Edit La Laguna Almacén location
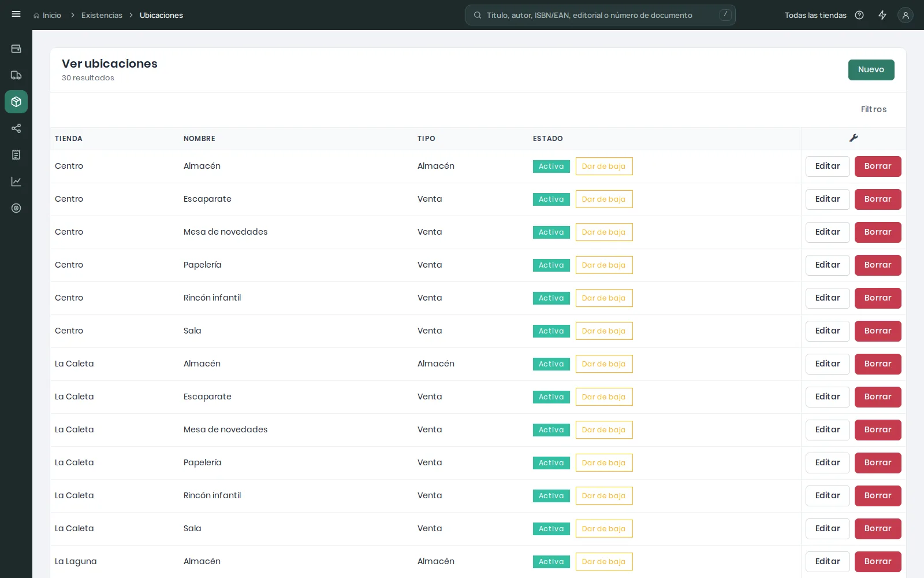The height and width of the screenshot is (578, 924). tap(828, 562)
